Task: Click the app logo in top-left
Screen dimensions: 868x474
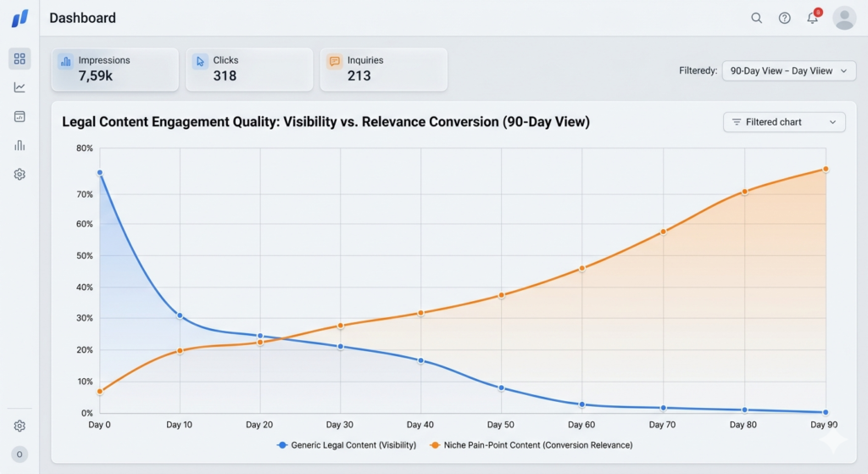Action: point(20,19)
